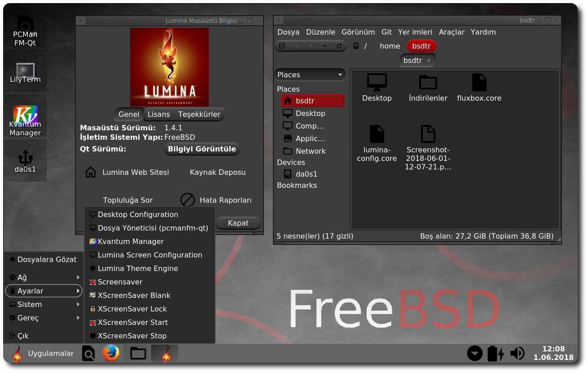Select da0s1 device in sidebar
588x373 pixels.
[x=312, y=174]
